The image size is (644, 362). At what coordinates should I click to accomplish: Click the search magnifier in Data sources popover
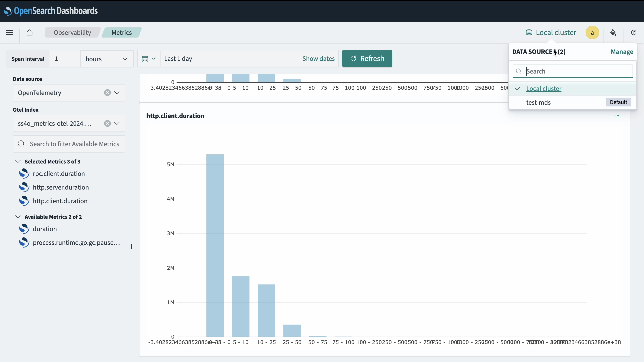pos(518,71)
